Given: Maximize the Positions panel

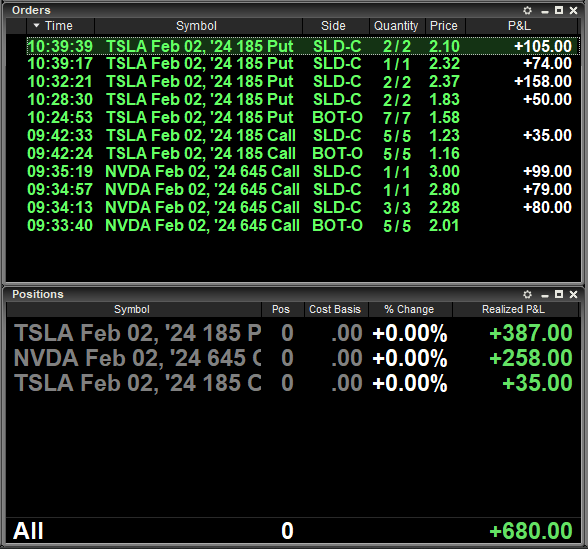Looking at the screenshot, I should pos(559,294).
